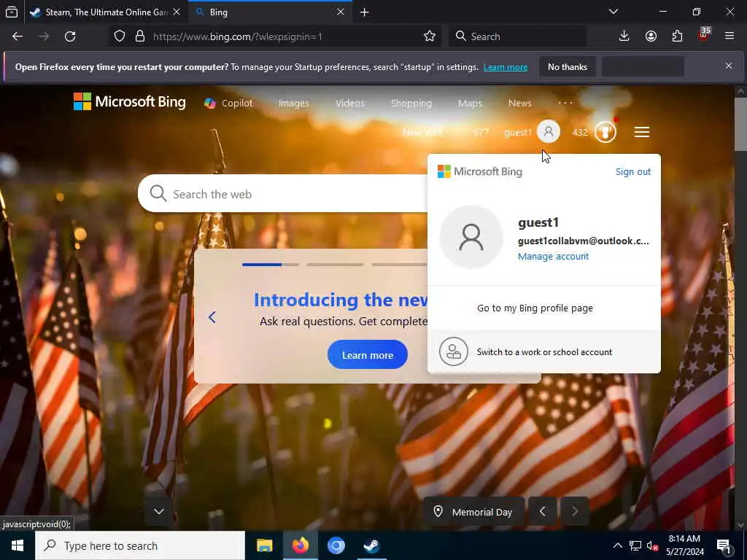Click the guest1 profile avatar icon
The width and height of the screenshot is (747, 560).
(549, 131)
